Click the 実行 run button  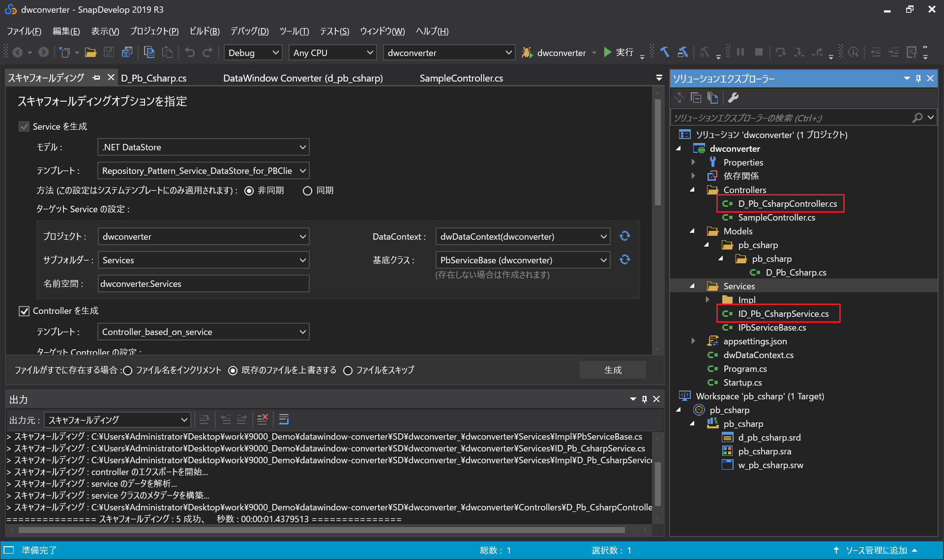(x=619, y=53)
